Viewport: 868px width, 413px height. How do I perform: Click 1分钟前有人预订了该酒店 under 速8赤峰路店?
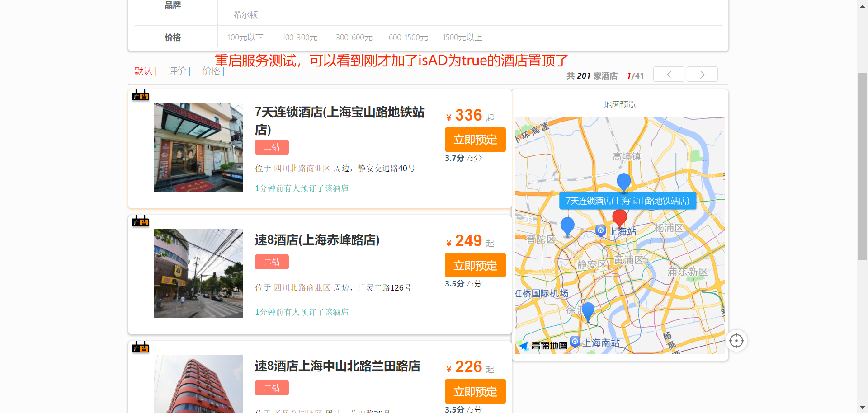(x=302, y=312)
